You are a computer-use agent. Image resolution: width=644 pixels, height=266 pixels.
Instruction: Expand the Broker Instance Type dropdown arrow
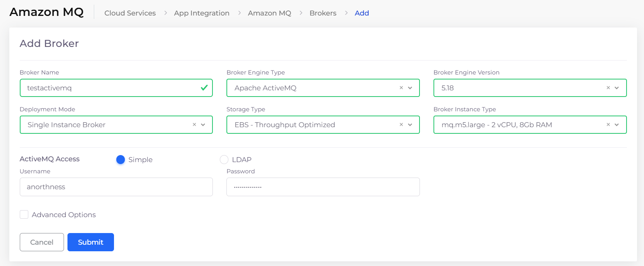click(x=617, y=125)
